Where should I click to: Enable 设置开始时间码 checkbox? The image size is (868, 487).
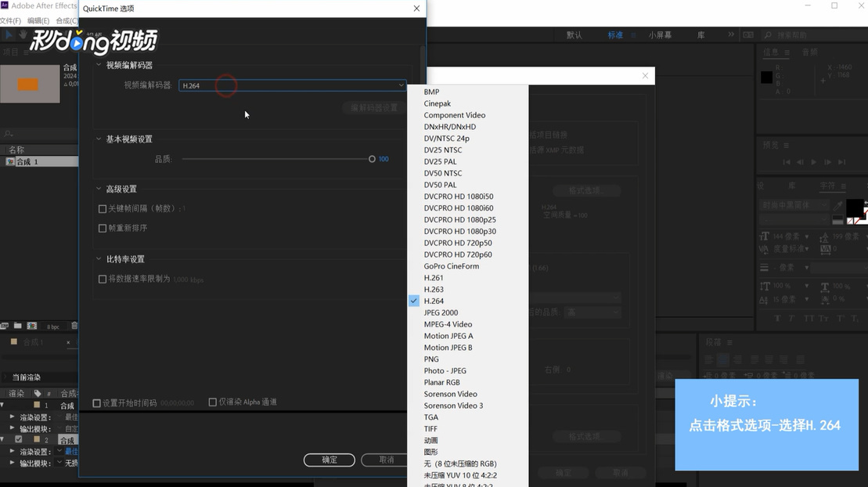[97, 402]
